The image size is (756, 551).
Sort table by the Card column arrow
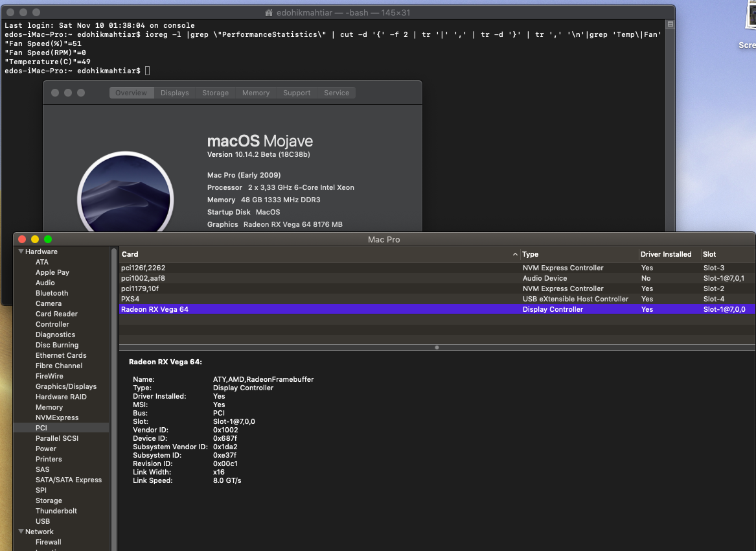click(515, 254)
